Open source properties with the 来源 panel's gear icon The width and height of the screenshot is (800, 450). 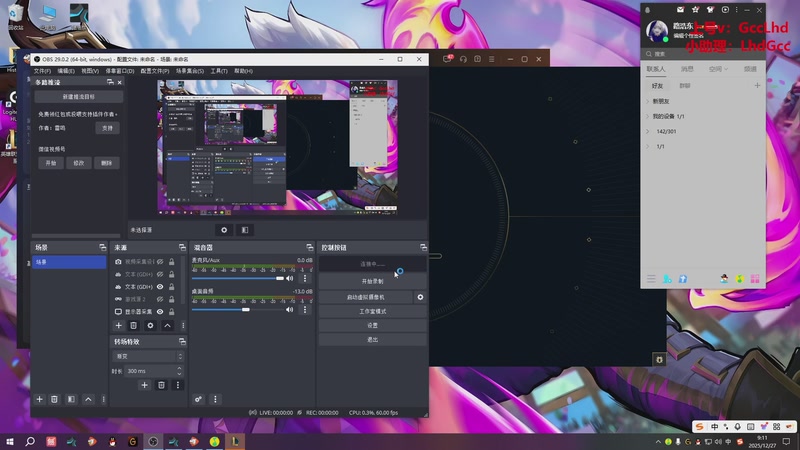click(x=151, y=326)
